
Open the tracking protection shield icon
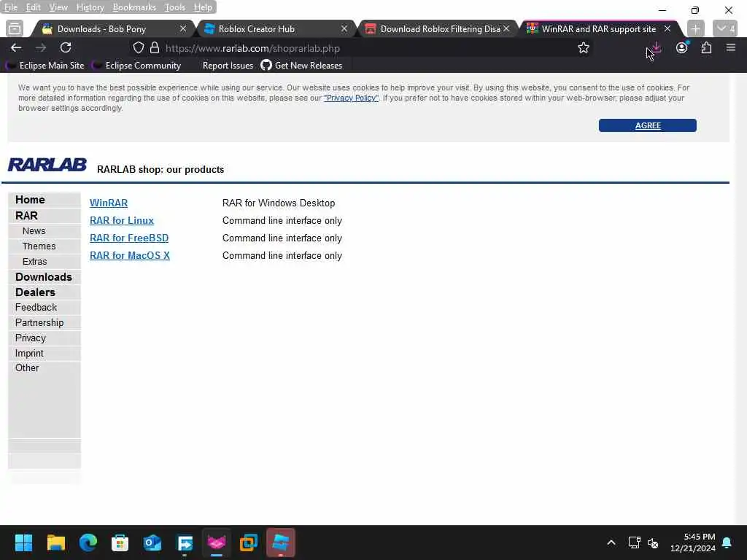tap(138, 47)
